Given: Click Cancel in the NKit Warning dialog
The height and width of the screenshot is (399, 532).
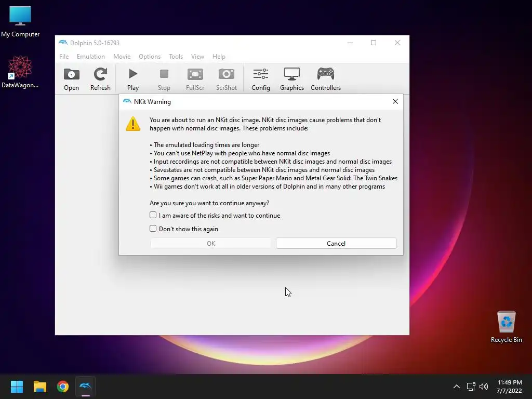Looking at the screenshot, I should pyautogui.click(x=336, y=243).
